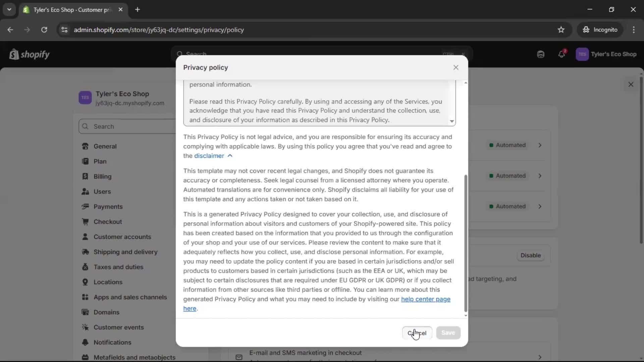The image size is (644, 362).
Task: Click the Incognito profile indicator
Action: [x=600, y=29]
